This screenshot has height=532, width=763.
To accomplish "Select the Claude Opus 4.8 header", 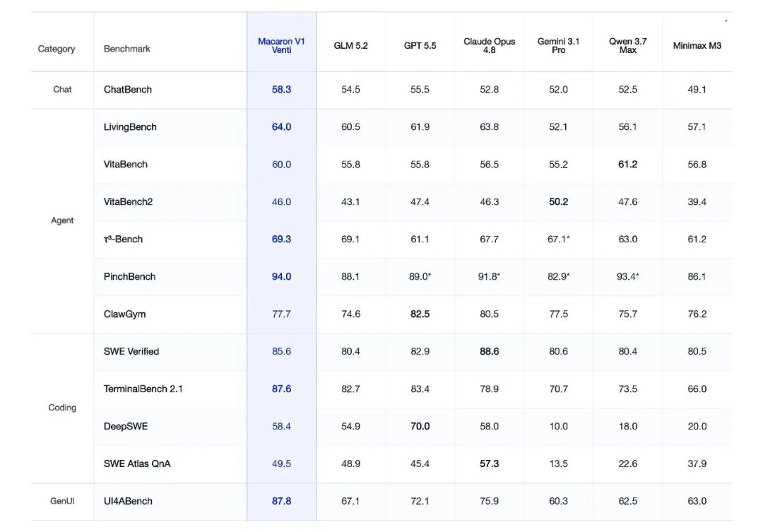I will click(489, 46).
